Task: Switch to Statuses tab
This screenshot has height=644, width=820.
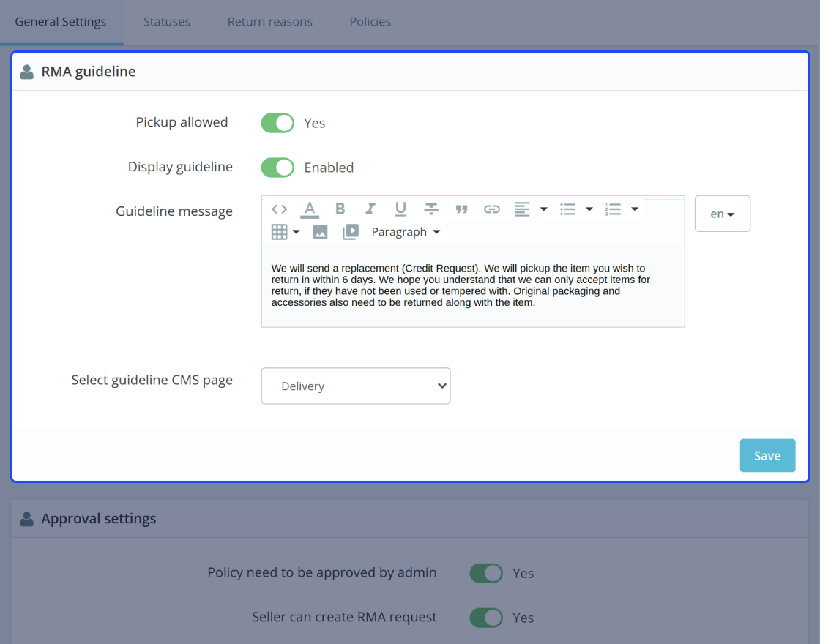Action: coord(167,21)
